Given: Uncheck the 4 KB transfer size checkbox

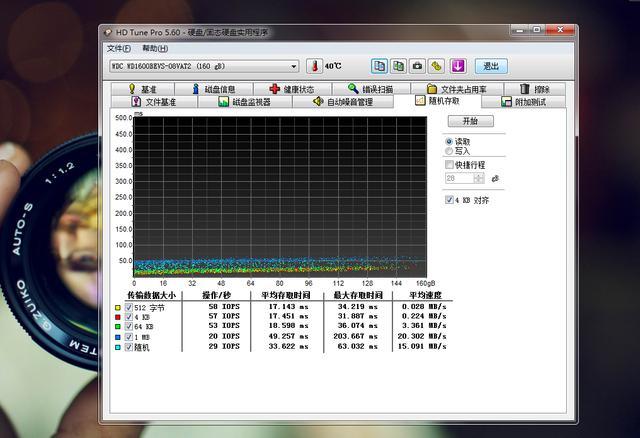Looking at the screenshot, I should 129,317.
